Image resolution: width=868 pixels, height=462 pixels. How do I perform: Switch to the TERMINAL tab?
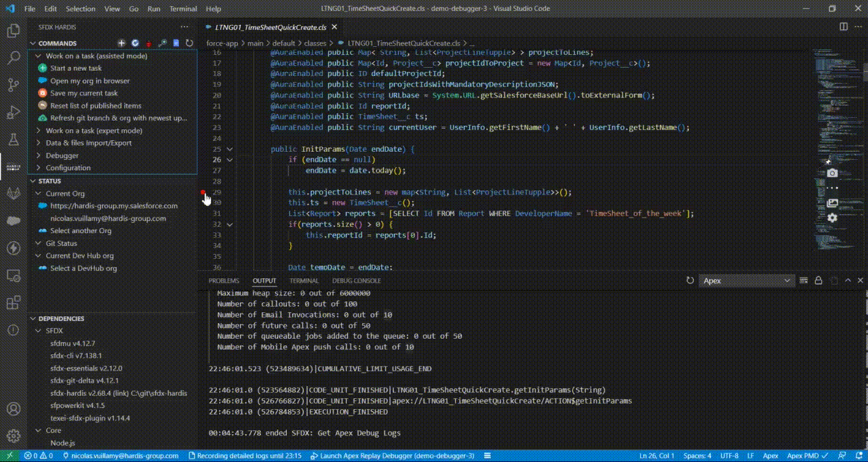pyautogui.click(x=304, y=280)
